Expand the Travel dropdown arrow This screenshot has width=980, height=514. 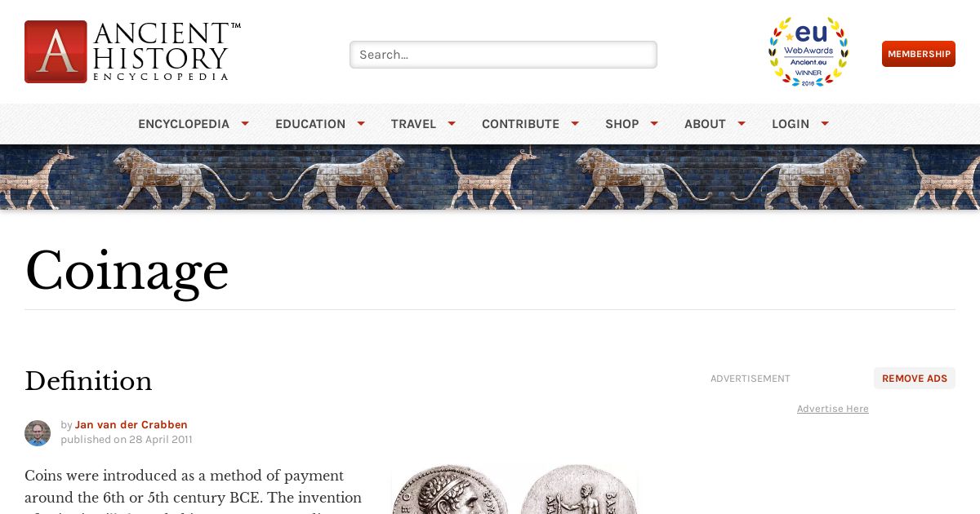(x=452, y=124)
